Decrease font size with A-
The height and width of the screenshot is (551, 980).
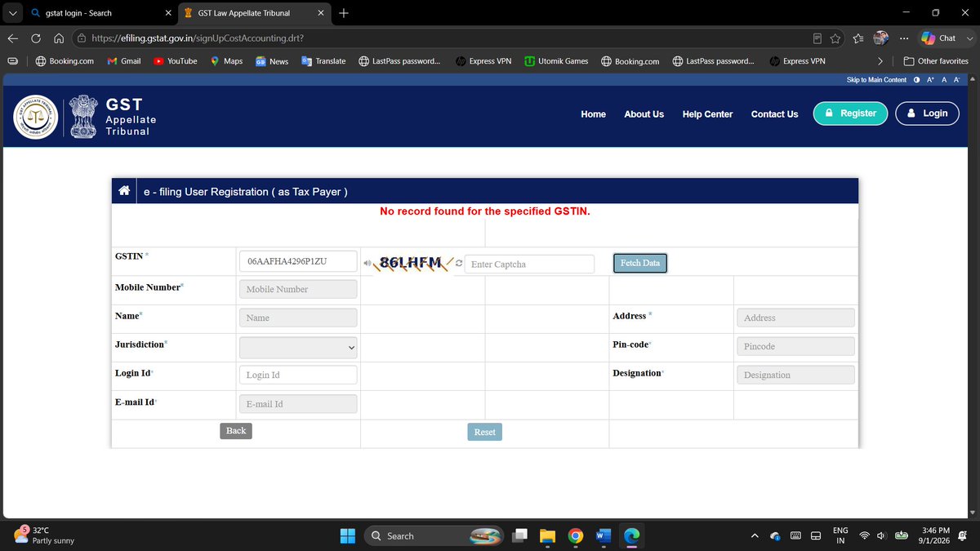(x=957, y=80)
